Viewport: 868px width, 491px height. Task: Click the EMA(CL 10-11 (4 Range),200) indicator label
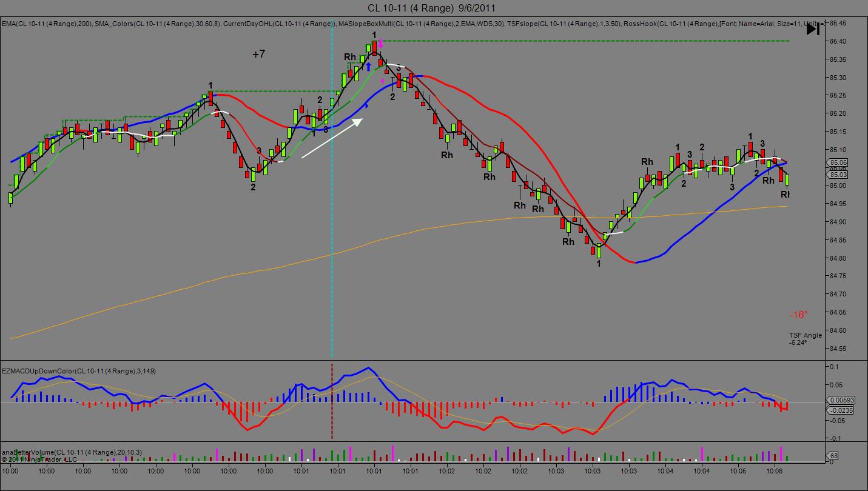click(x=47, y=24)
